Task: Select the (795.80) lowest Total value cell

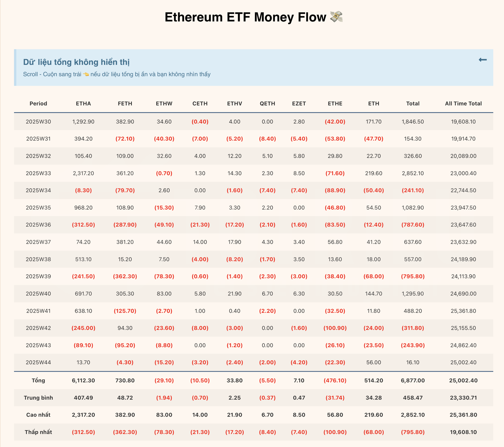Action: 413,432
